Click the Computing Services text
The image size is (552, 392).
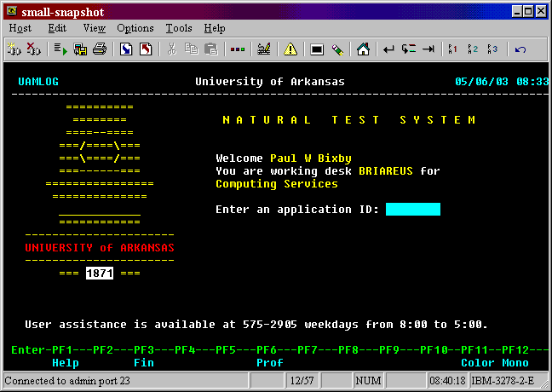click(x=277, y=184)
